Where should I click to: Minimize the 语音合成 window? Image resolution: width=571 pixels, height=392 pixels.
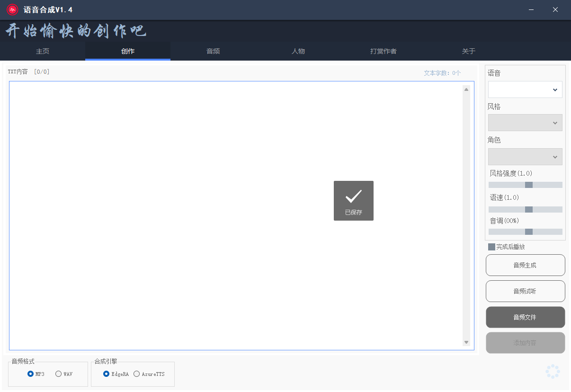[532, 9]
